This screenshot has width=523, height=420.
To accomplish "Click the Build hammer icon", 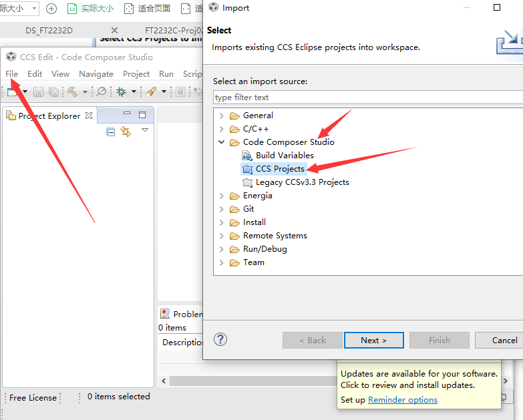I will coord(73,91).
